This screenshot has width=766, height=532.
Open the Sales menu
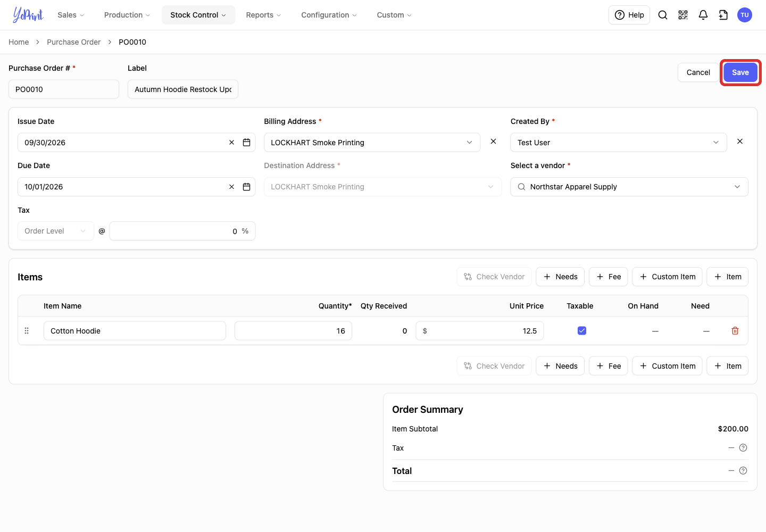coord(71,15)
